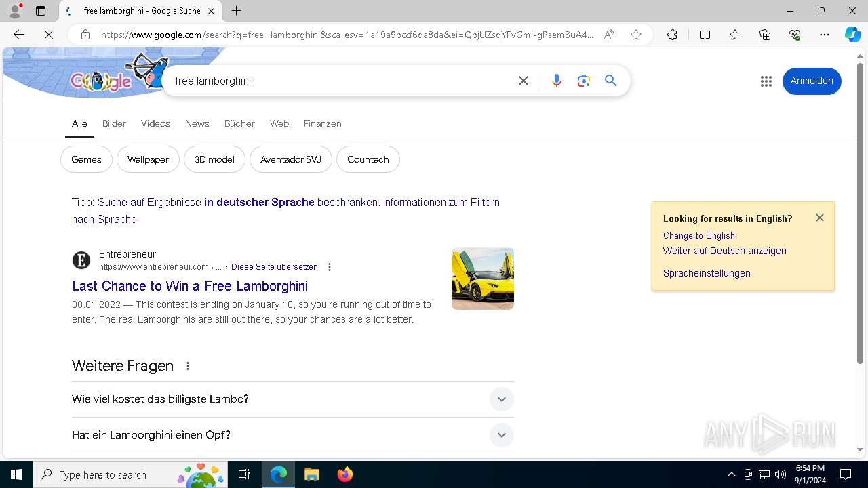Open Split screen view
This screenshot has height=488, width=868.
point(705,35)
